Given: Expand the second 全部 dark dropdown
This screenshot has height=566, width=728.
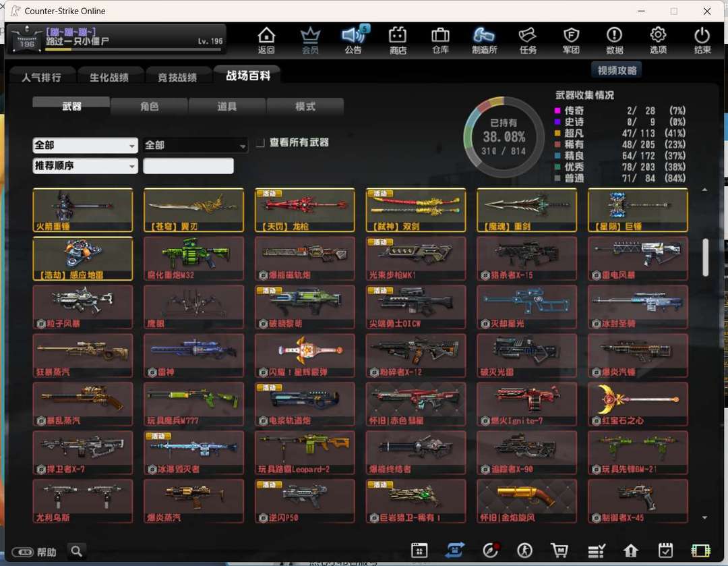Looking at the screenshot, I should (195, 146).
